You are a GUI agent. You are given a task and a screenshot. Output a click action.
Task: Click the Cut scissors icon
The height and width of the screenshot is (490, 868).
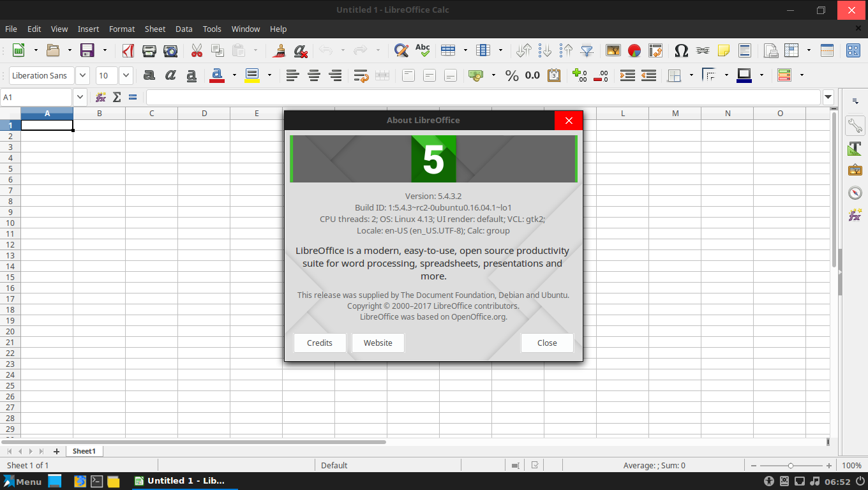click(x=197, y=50)
